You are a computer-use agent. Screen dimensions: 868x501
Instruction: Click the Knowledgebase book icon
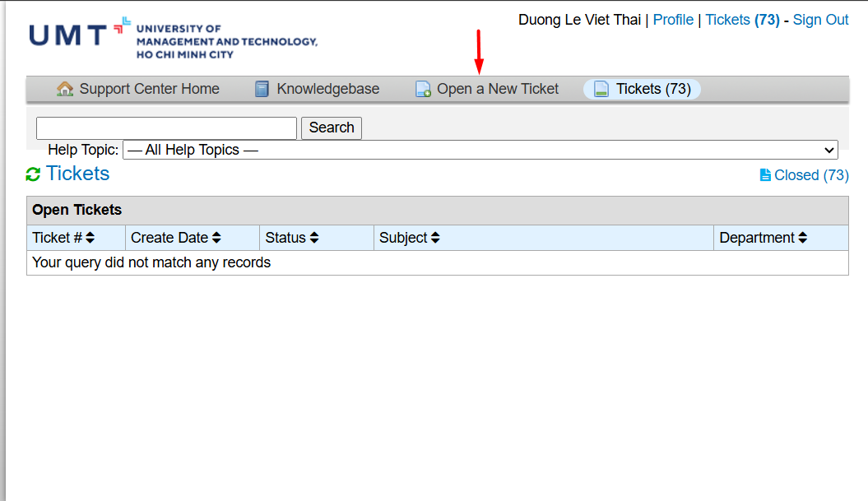[262, 89]
